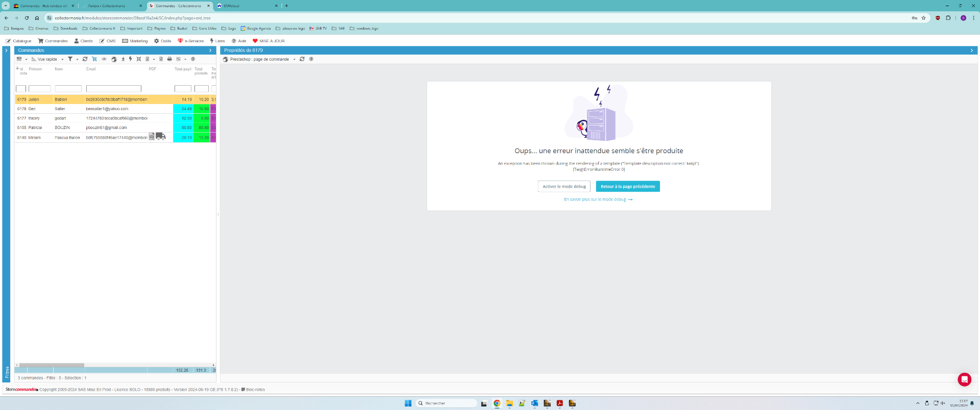The width and height of the screenshot is (980, 410).
Task: Open the grid view selector dropdown arrow
Action: pyautogui.click(x=26, y=59)
